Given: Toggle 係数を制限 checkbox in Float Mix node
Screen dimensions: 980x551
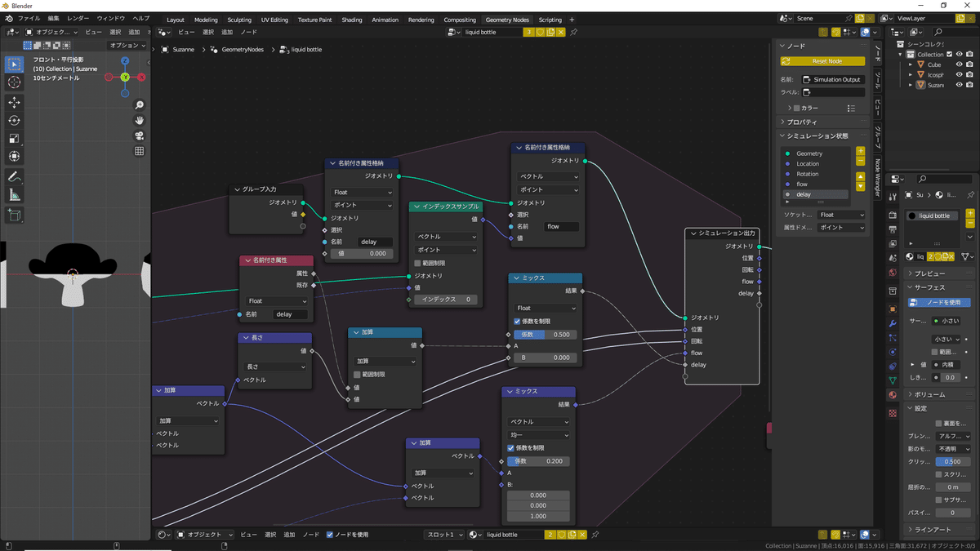Looking at the screenshot, I should [x=517, y=322].
